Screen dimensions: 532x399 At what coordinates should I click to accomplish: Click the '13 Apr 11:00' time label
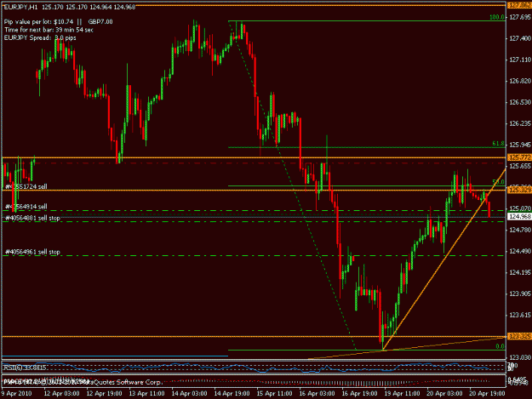(x=146, y=394)
